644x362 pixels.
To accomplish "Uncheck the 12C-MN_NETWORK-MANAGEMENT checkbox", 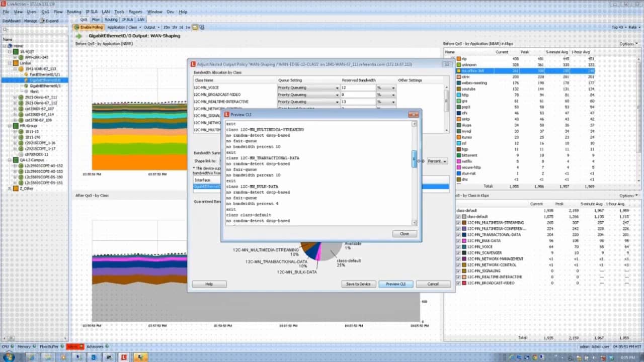I will point(458,259).
